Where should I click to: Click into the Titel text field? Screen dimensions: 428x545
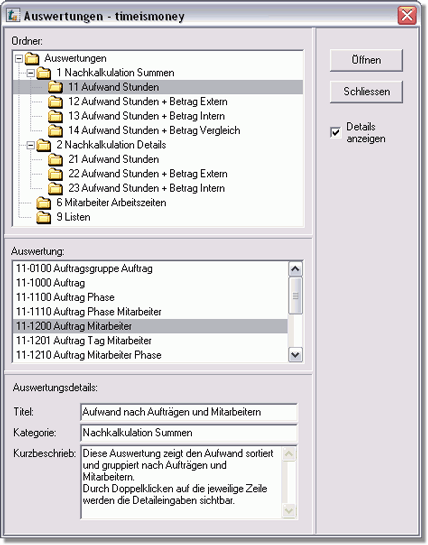pos(189,412)
